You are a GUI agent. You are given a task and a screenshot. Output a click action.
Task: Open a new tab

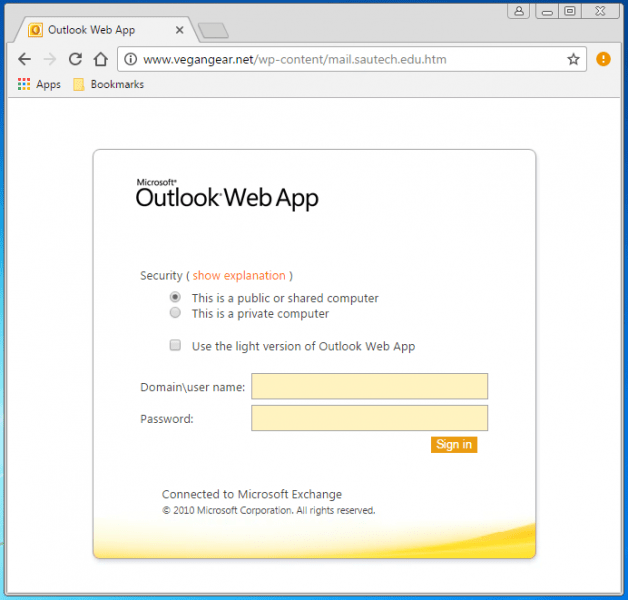coord(213,31)
